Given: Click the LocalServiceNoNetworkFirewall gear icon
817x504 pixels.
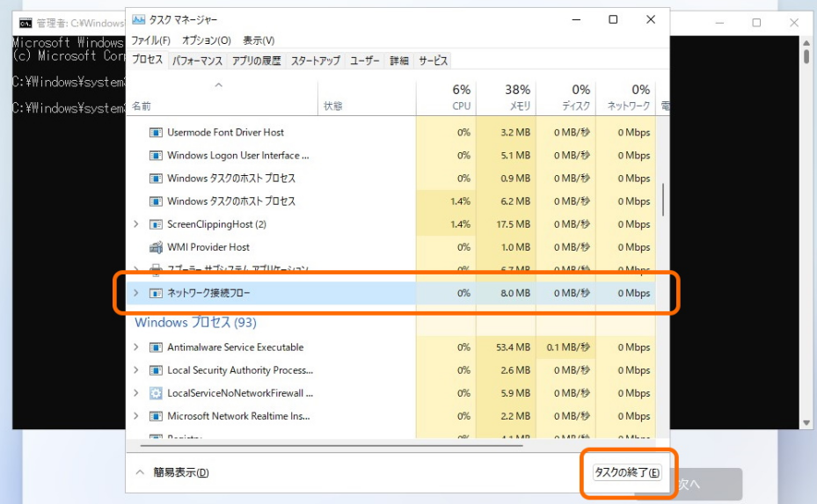Looking at the screenshot, I should click(156, 393).
